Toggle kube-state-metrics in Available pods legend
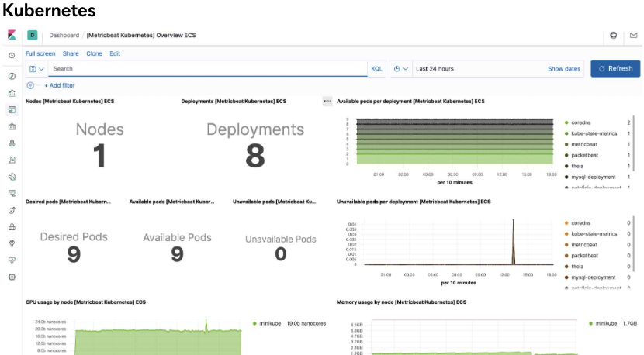This screenshot has width=644, height=355. pyautogui.click(x=594, y=133)
